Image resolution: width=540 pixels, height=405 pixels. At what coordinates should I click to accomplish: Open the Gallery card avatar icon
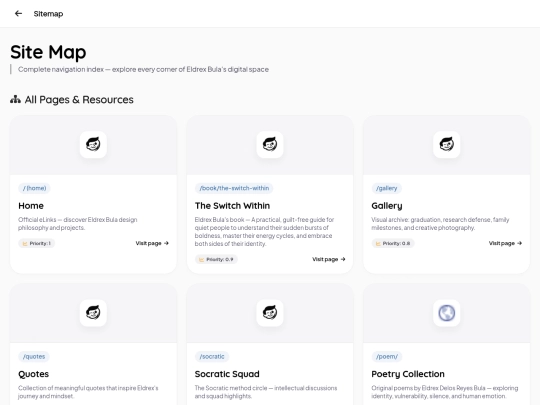click(446, 144)
